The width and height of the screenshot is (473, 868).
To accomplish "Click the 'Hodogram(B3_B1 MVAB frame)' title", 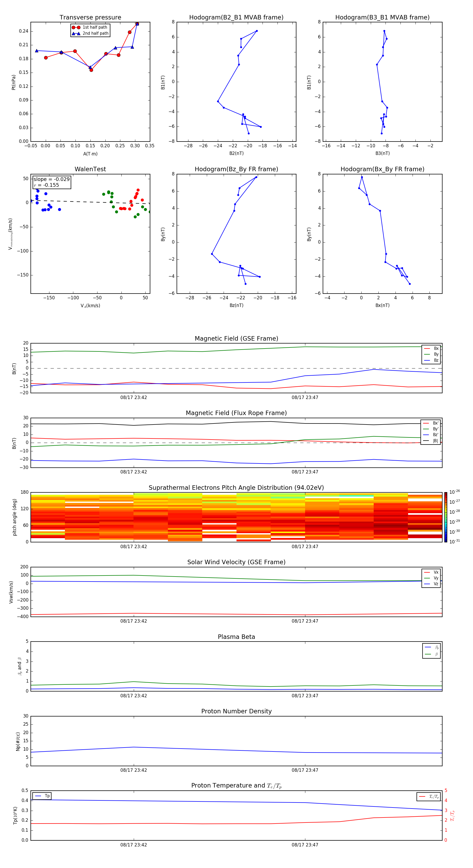I will pos(382,18).
